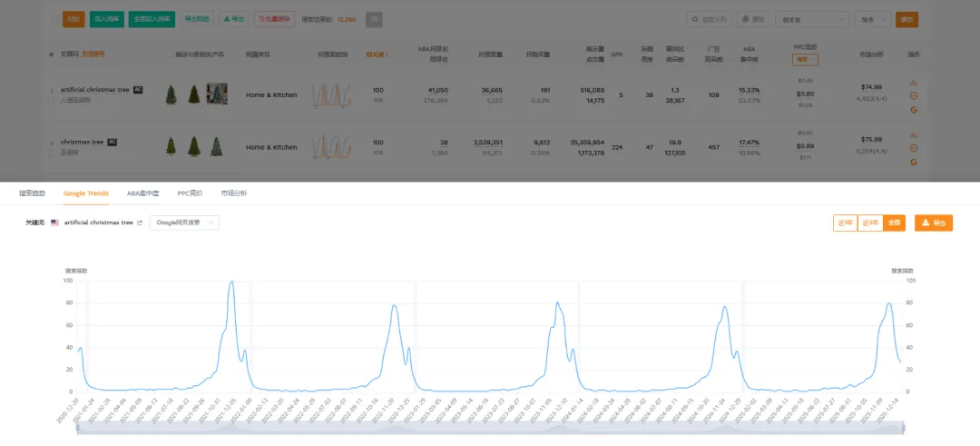Screen dimensions: 980x446
Task: Open the orange dropdown under PPC竞价 header
Action: tap(804, 60)
